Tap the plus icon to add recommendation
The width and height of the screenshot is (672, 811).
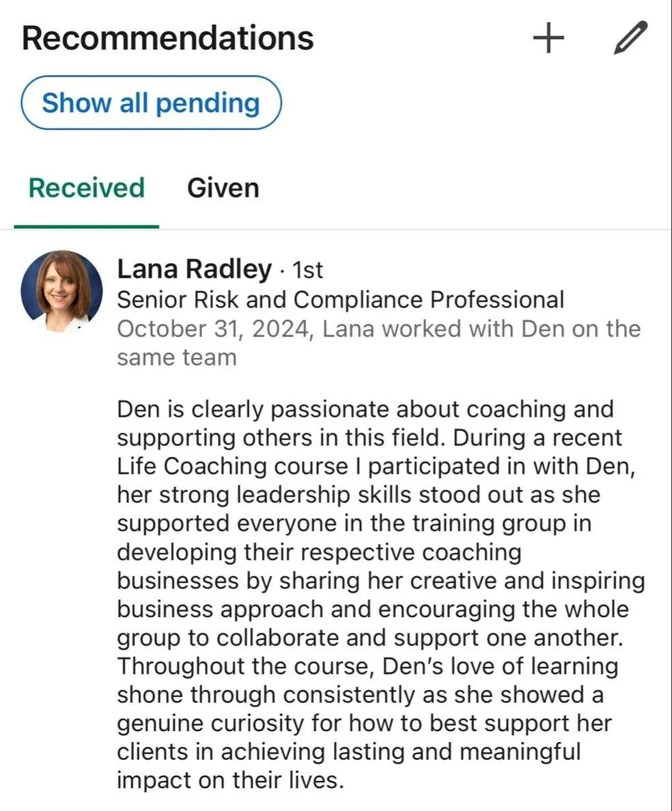pyautogui.click(x=548, y=38)
